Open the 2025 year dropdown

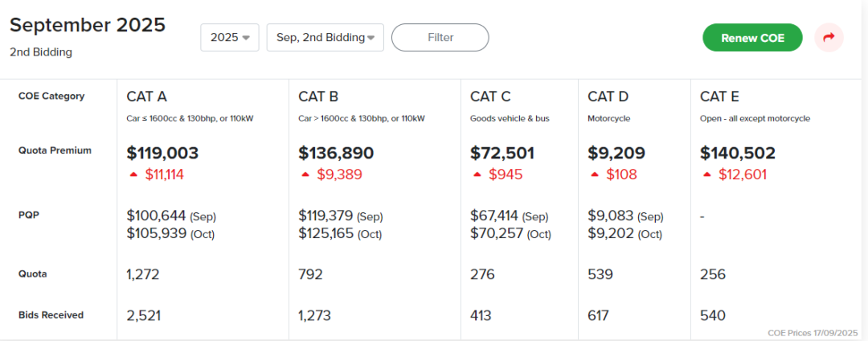coord(230,38)
